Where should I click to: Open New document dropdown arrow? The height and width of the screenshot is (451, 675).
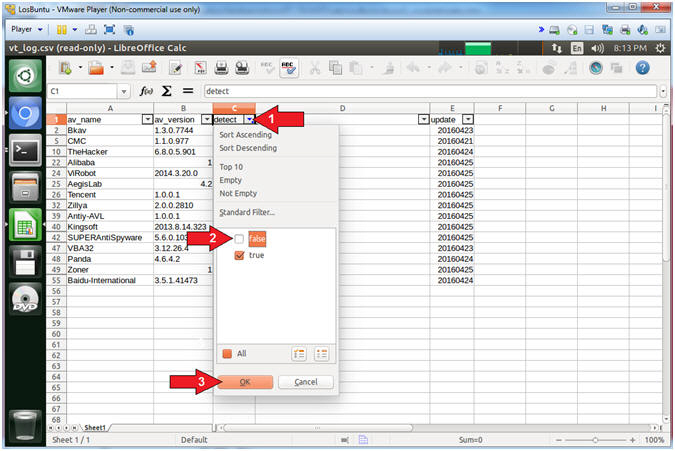pos(80,68)
